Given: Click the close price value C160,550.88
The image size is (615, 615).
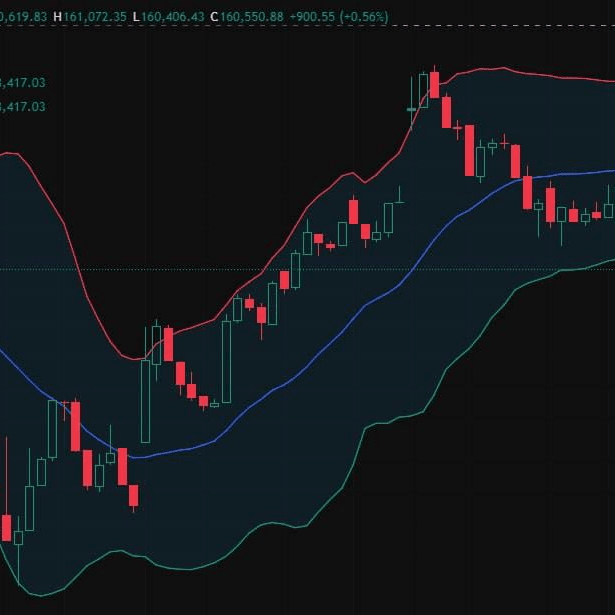Looking at the screenshot, I should 247,17.
